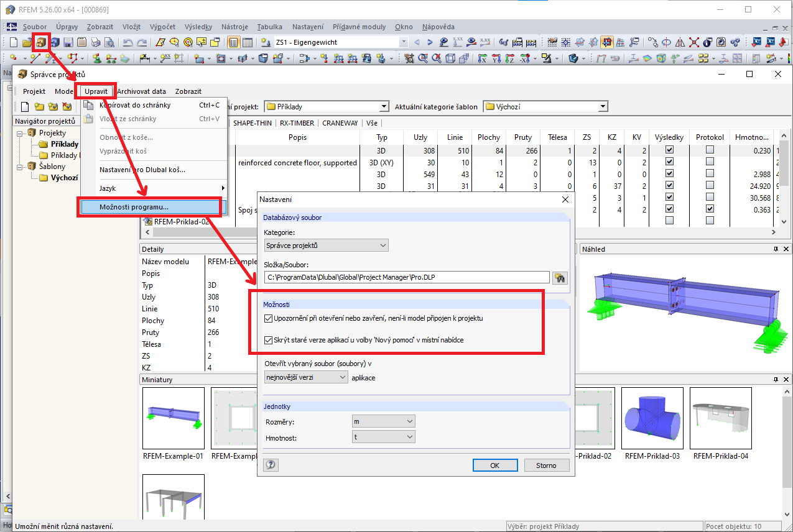
Task: Collapse the Projekty tree node
Action: 21,133
